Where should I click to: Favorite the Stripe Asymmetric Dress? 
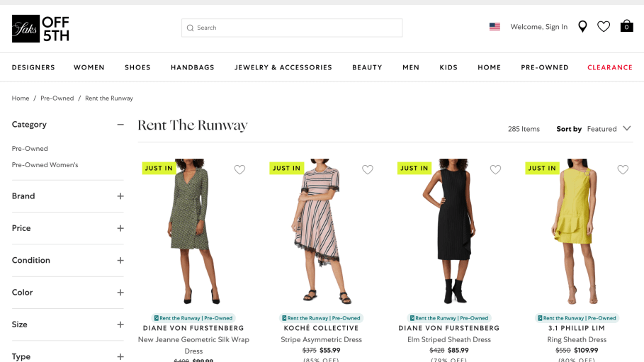(x=367, y=169)
